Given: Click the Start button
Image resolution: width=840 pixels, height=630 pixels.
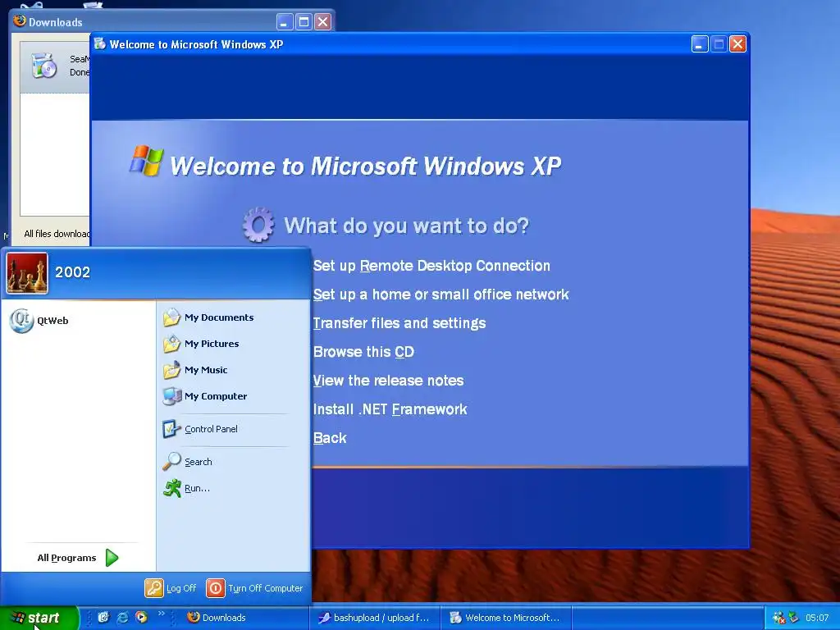Looking at the screenshot, I should tap(39, 618).
